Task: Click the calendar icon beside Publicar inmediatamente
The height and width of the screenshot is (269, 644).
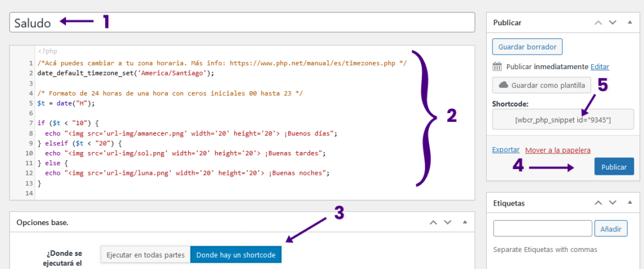Action: pyautogui.click(x=497, y=67)
